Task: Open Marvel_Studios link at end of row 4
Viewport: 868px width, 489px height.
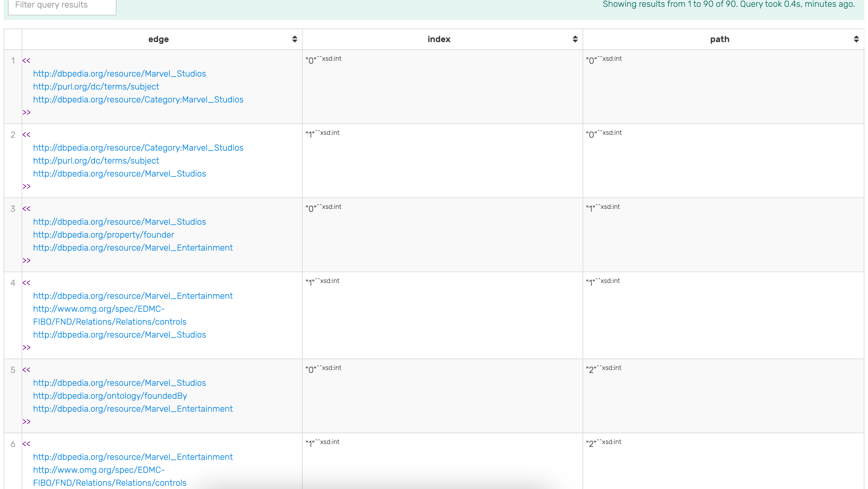Action: [119, 335]
